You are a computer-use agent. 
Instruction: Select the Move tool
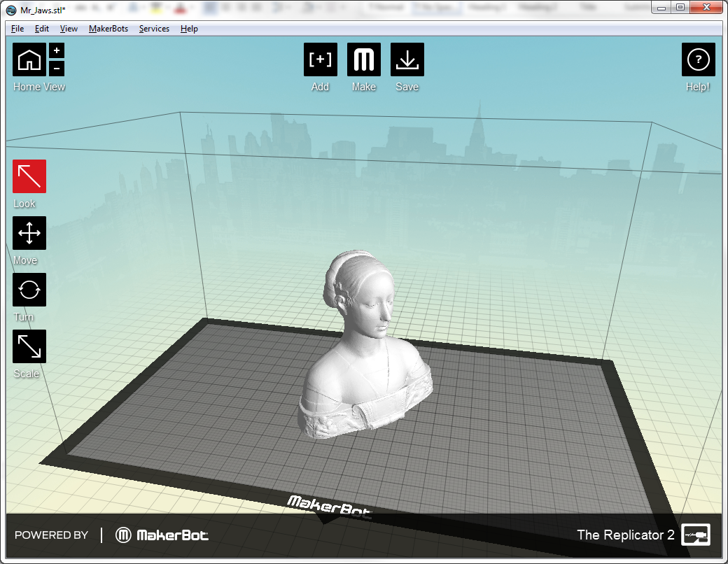29,233
